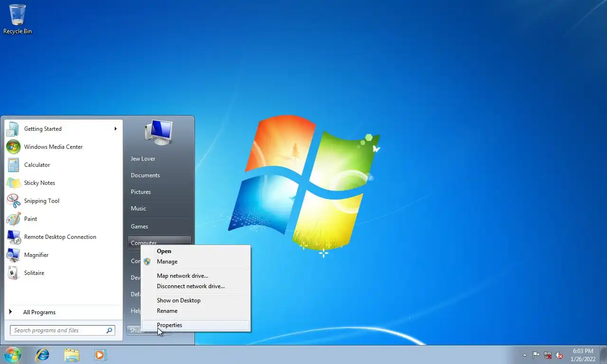Click the Windows Start orb
Image resolution: width=607 pixels, height=364 pixels.
(12, 355)
